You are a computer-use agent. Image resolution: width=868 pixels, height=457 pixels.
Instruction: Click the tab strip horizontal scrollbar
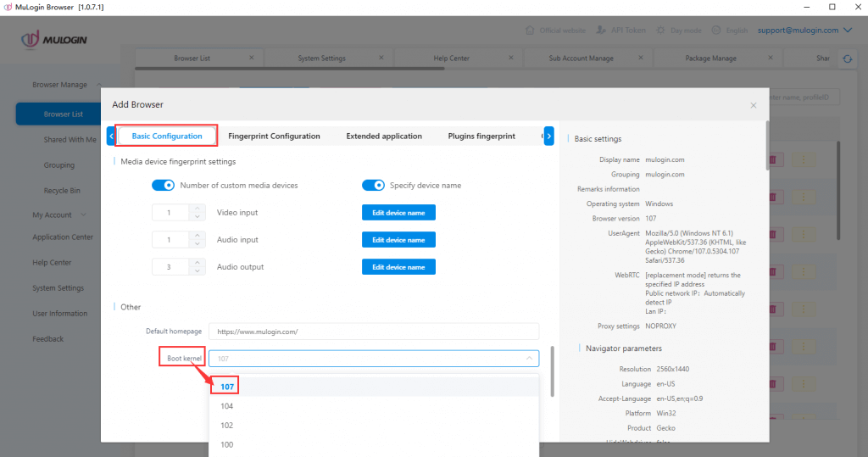[x=290, y=69]
